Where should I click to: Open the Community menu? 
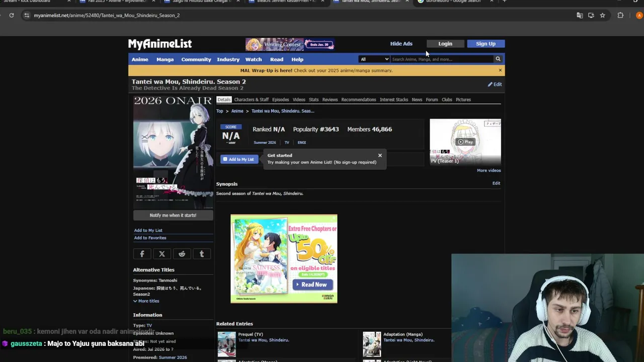196,59
